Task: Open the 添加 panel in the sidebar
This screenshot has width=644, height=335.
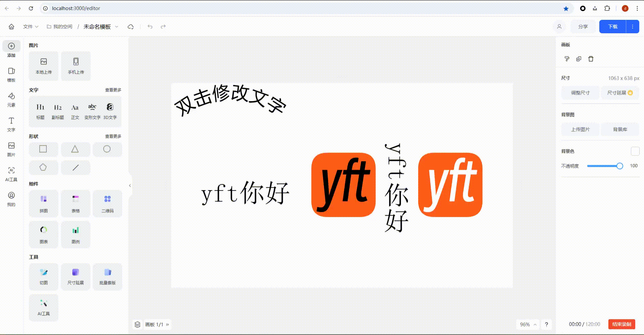Action: pos(11,49)
